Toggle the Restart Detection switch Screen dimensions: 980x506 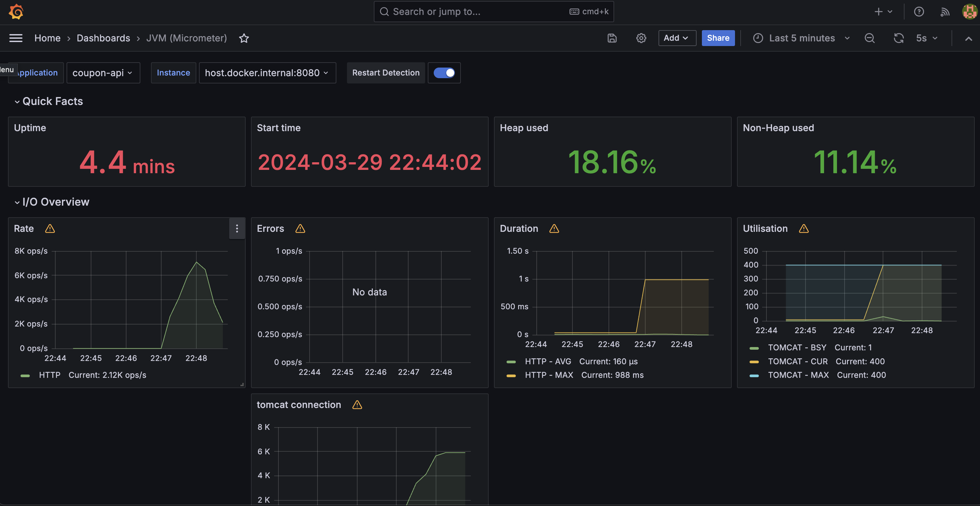pos(444,73)
